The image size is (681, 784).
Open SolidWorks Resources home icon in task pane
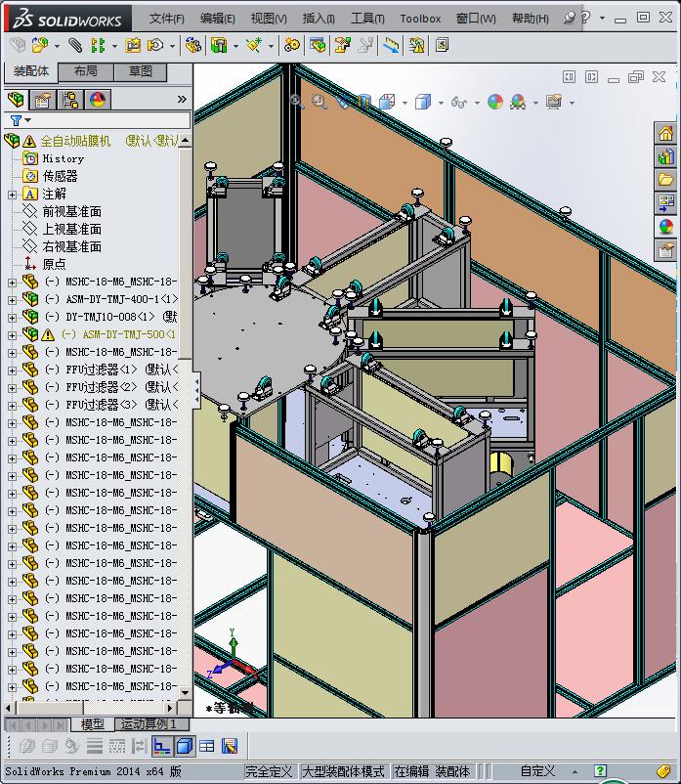pyautogui.click(x=665, y=134)
